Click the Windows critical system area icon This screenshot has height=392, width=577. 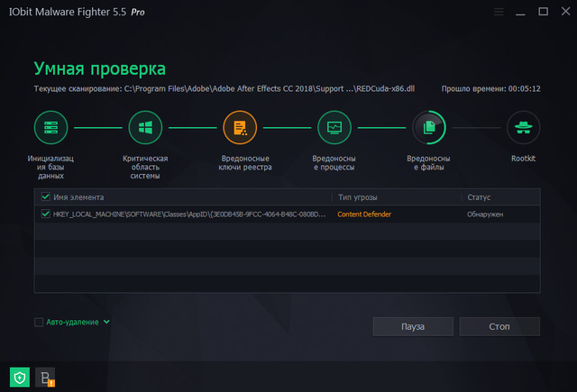(146, 128)
